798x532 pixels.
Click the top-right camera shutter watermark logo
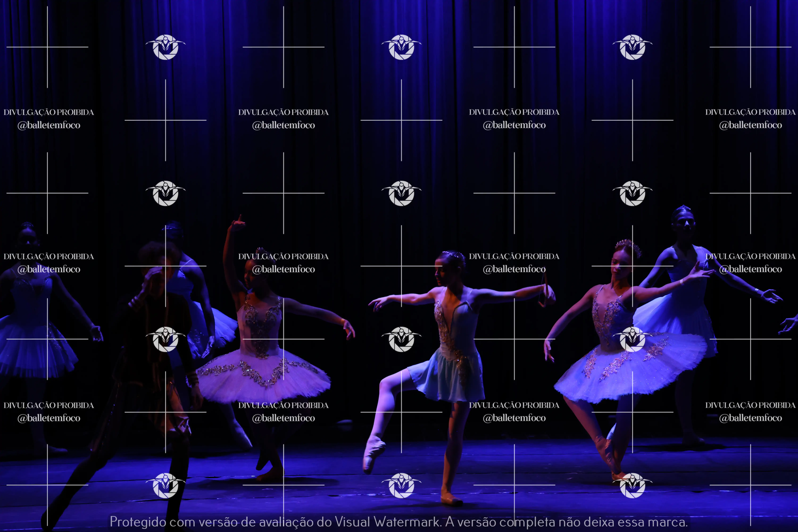632,47
